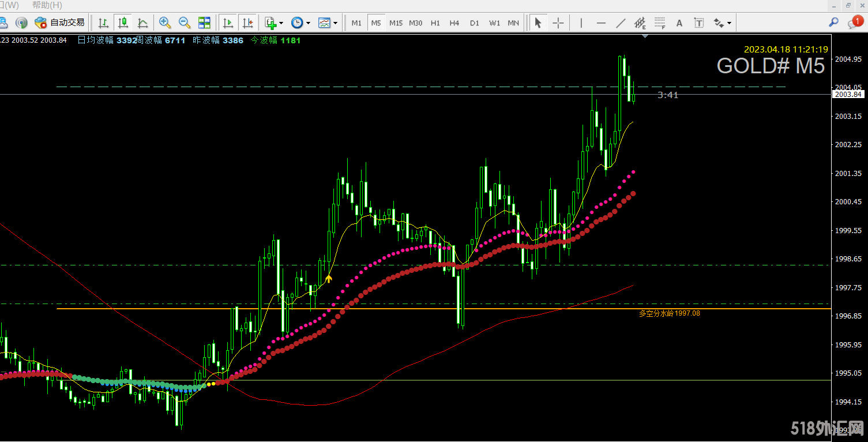The height and width of the screenshot is (442, 868).
Task: Expand the templates dropdown arrow
Action: pyautogui.click(x=335, y=23)
